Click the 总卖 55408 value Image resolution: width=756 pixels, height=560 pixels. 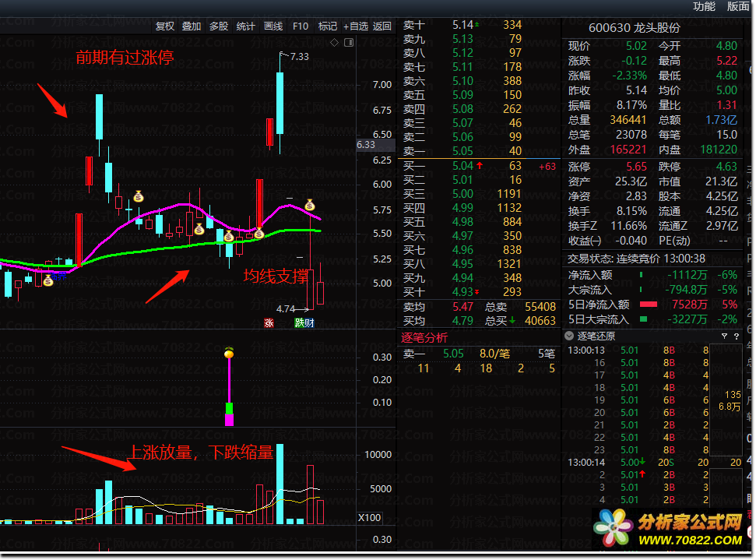tap(540, 307)
